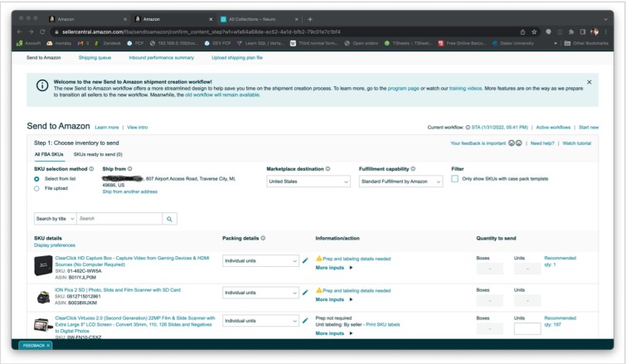Edit packing for ClearClick HD Capture Box
The width and height of the screenshot is (626, 364).
(305, 260)
